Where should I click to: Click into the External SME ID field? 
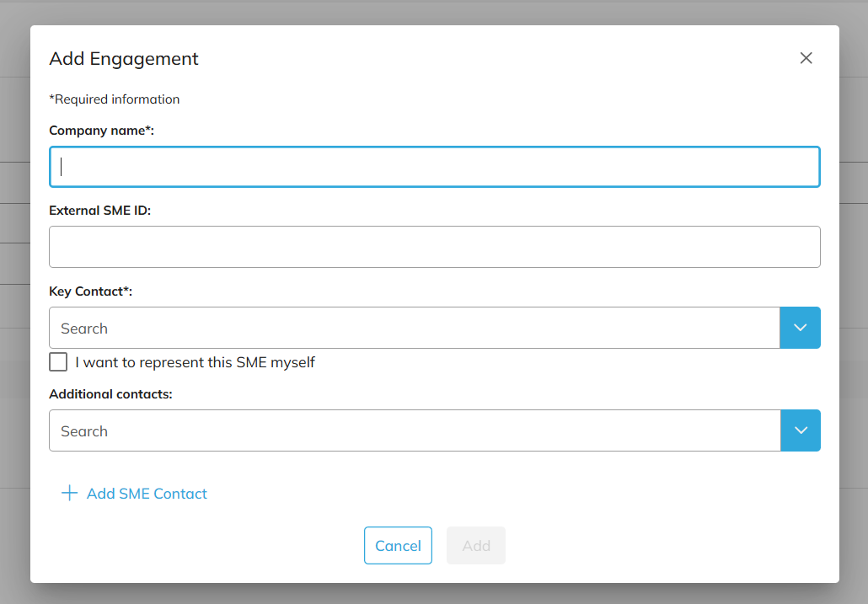coord(434,247)
